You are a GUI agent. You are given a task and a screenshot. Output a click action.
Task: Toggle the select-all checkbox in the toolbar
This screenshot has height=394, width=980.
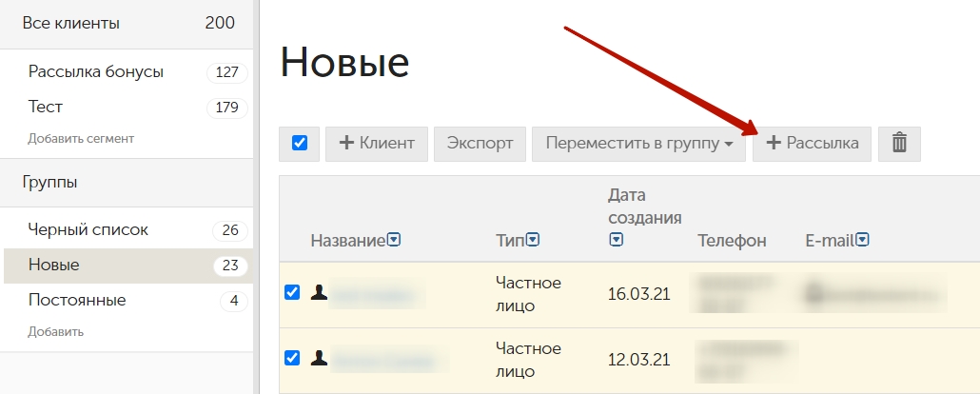300,144
